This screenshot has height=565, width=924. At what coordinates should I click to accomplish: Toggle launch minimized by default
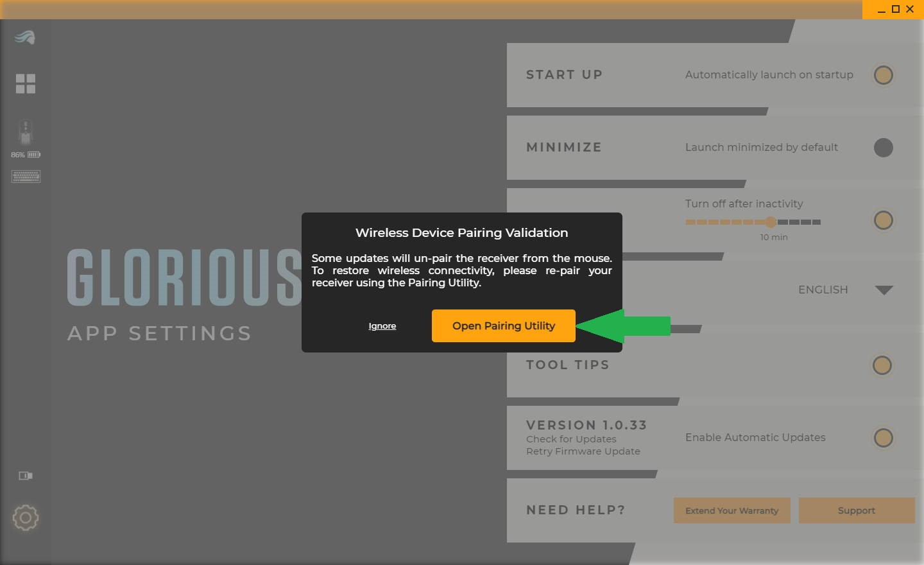click(884, 148)
